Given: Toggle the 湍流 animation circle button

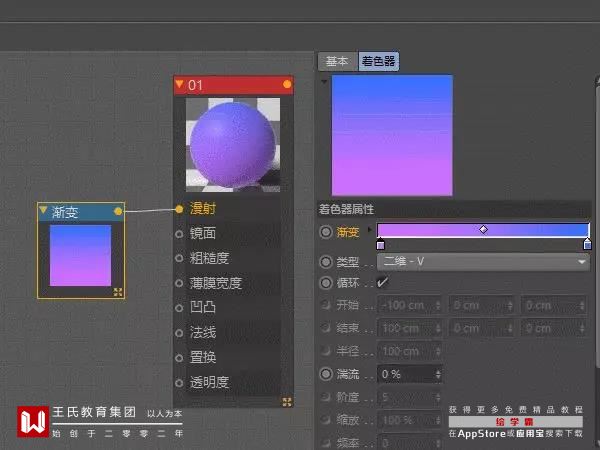Looking at the screenshot, I should tap(326, 374).
